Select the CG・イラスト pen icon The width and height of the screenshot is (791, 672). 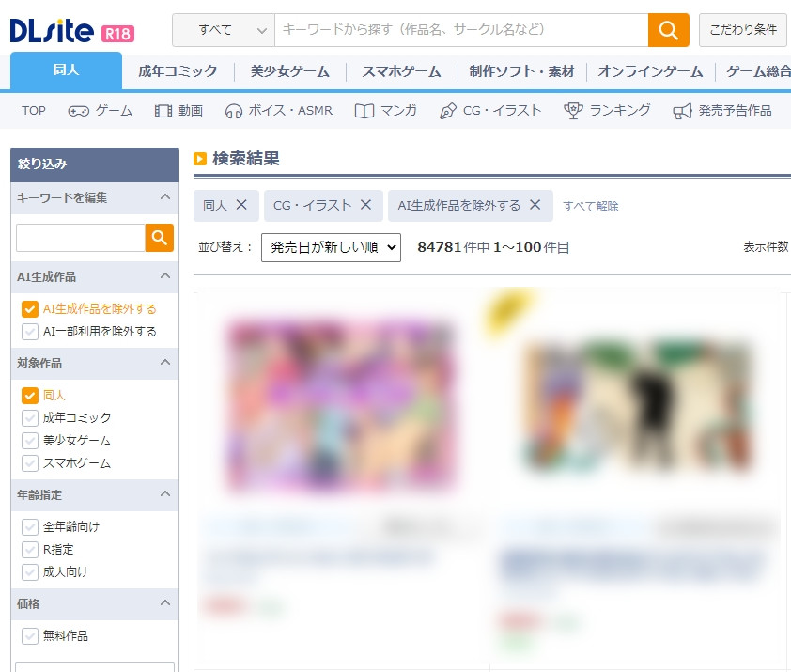[x=450, y=110]
